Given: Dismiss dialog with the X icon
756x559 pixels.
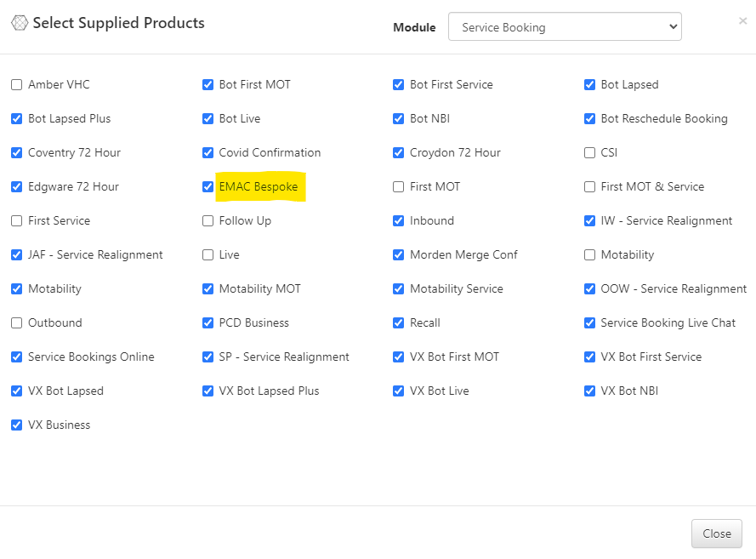Looking at the screenshot, I should pos(742,20).
